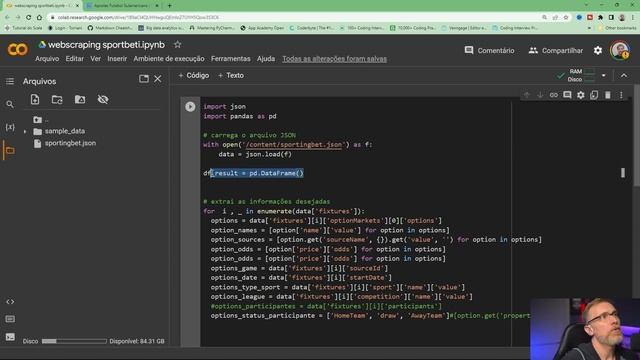The height and width of the screenshot is (360, 640).
Task: Copy link to cell
Action: coord(553,95)
